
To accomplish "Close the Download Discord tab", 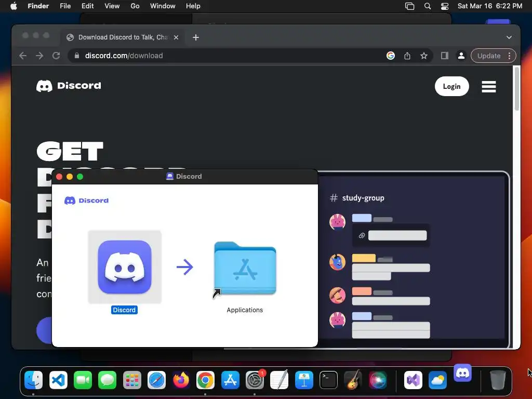I will [x=176, y=37].
